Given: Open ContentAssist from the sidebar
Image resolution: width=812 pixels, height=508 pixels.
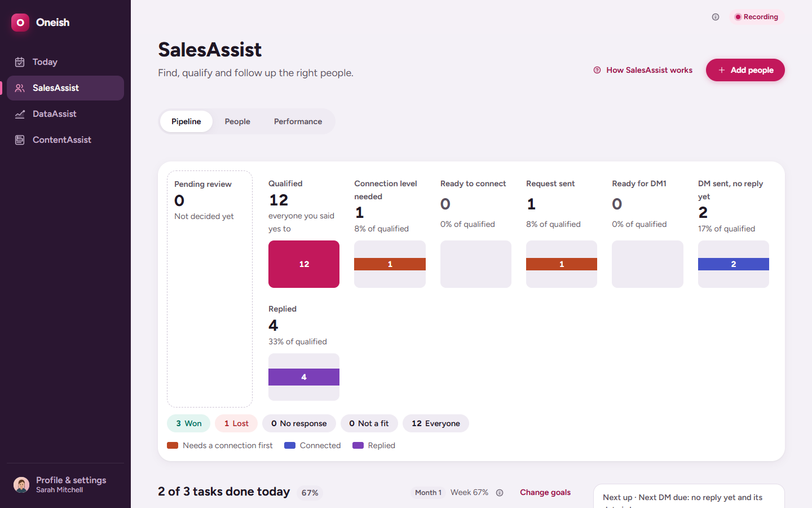Looking at the screenshot, I should [x=65, y=140].
